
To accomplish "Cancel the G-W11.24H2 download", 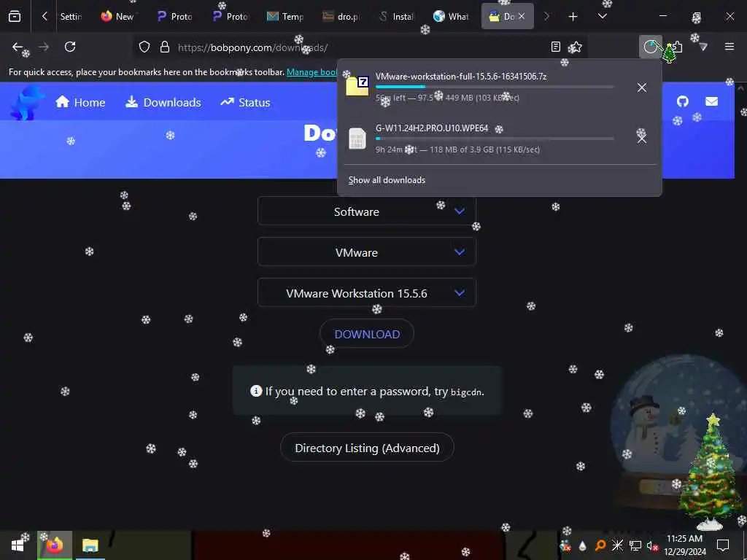I will click(642, 139).
